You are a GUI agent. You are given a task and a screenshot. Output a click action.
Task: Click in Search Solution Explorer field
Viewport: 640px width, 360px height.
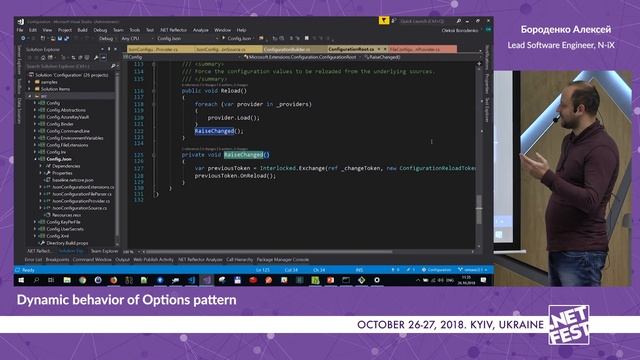tap(67, 66)
